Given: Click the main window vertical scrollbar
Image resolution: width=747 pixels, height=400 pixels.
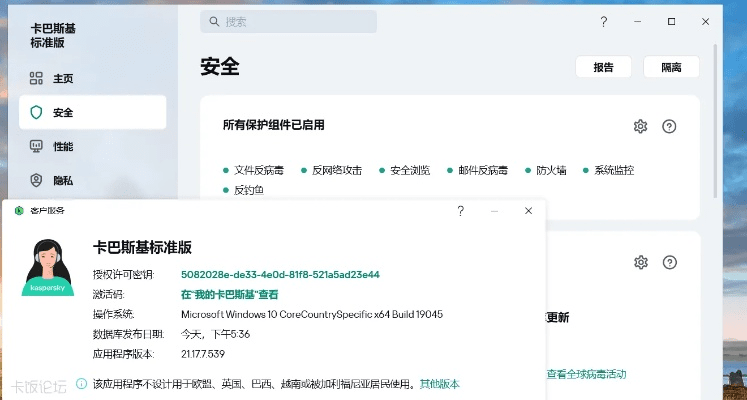Looking at the screenshot, I should click(x=715, y=121).
